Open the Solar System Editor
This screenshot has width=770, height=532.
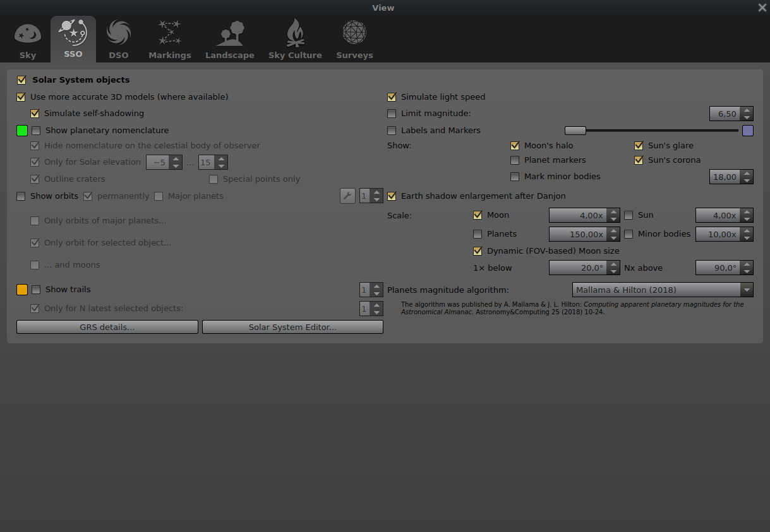[x=292, y=328]
